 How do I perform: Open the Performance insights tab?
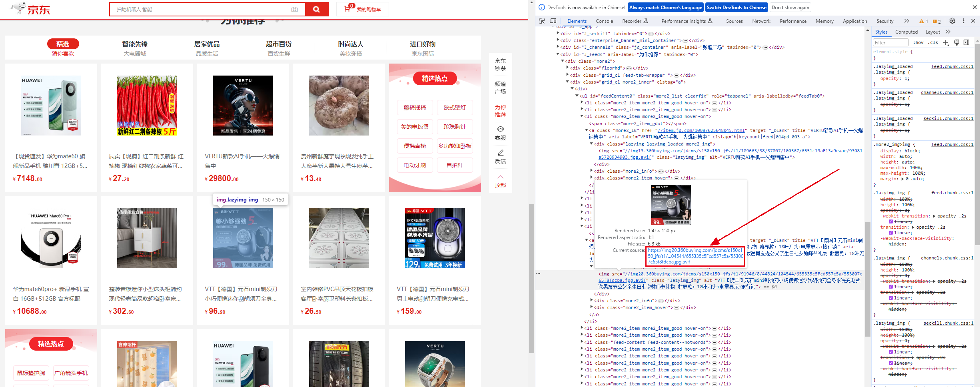[687, 21]
